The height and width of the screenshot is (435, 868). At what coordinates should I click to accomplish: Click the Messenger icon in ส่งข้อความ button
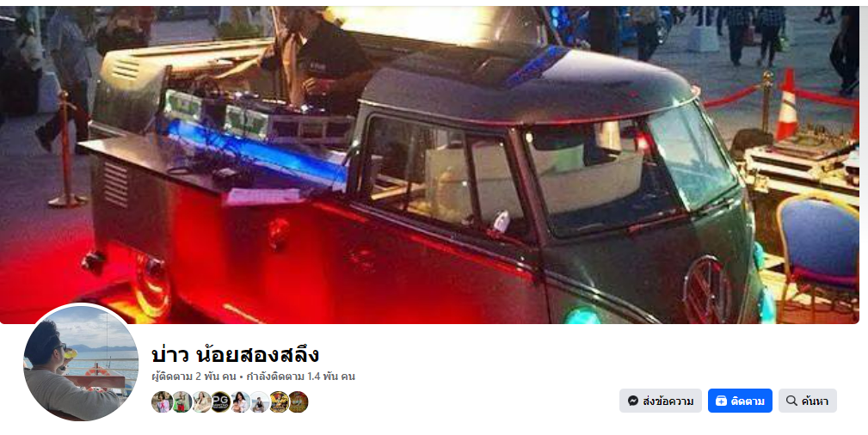point(633,401)
